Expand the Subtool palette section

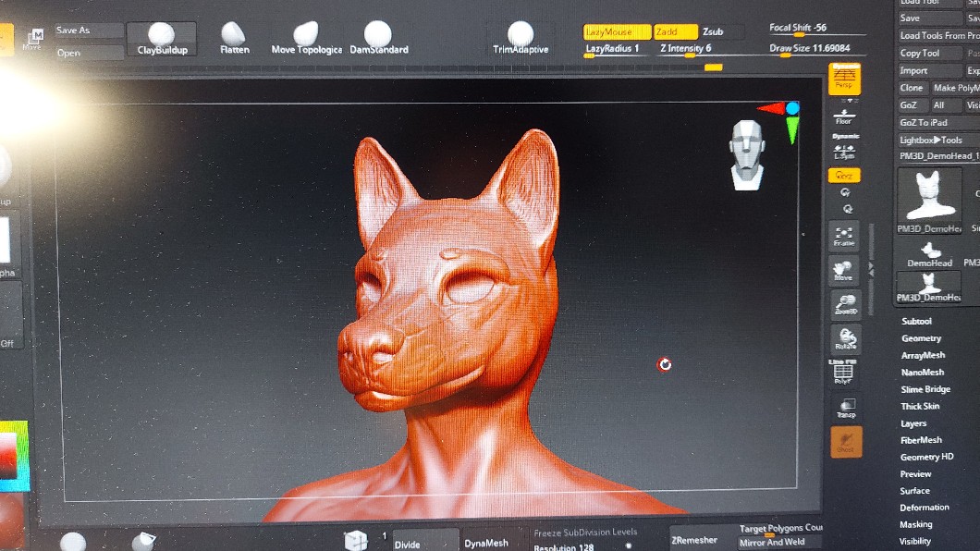pos(916,322)
